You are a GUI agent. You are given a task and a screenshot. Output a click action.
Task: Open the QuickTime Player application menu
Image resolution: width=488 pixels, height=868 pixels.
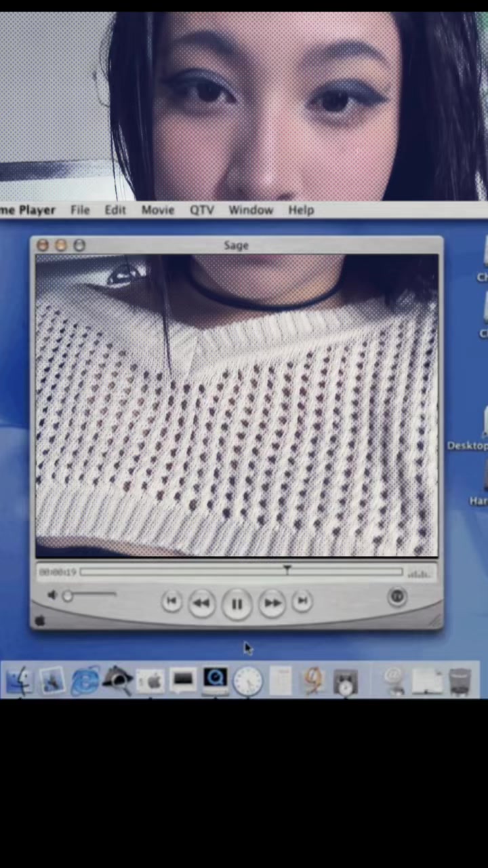pos(28,210)
